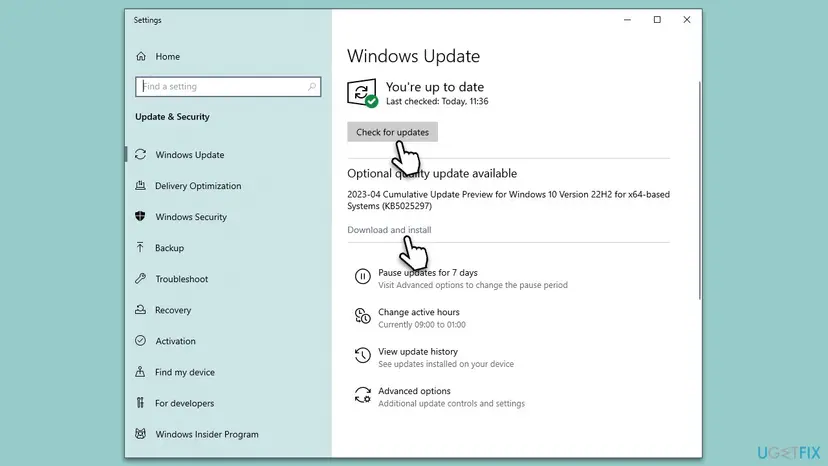Click 'See updates installed on your device' text
The height and width of the screenshot is (466, 828).
click(x=446, y=364)
